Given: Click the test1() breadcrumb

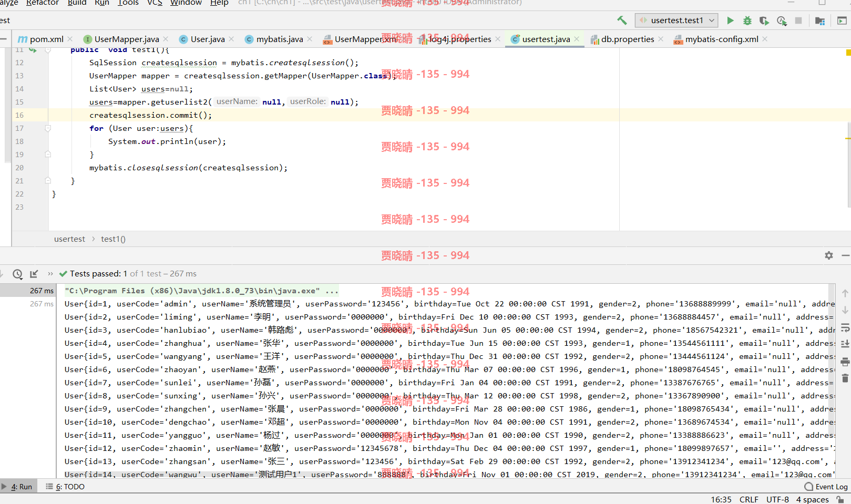Looking at the screenshot, I should click(113, 239).
